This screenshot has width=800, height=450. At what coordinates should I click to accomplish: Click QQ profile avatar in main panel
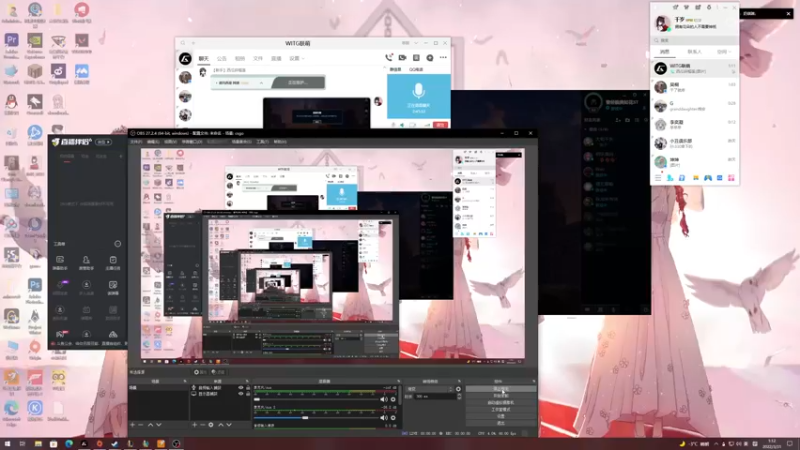click(x=662, y=23)
